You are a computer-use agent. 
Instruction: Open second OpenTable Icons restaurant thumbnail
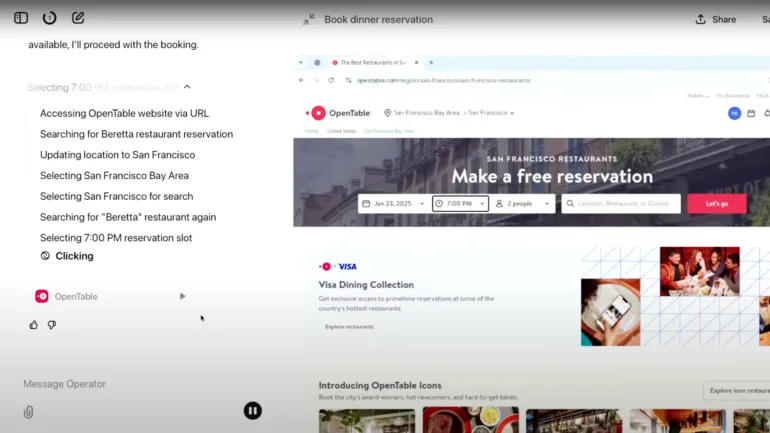tap(470, 420)
